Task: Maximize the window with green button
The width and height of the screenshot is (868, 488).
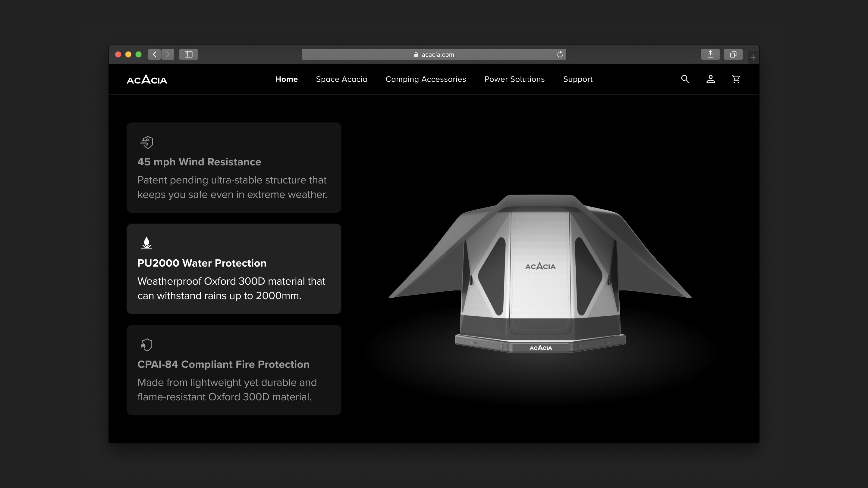Action: [139, 54]
